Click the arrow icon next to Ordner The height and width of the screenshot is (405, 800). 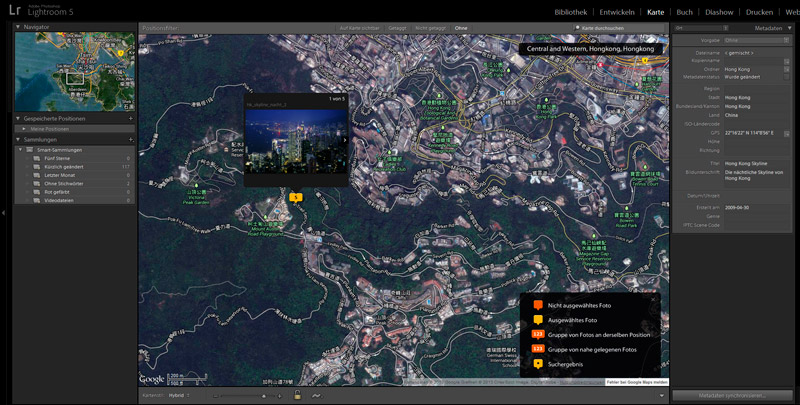tap(787, 68)
